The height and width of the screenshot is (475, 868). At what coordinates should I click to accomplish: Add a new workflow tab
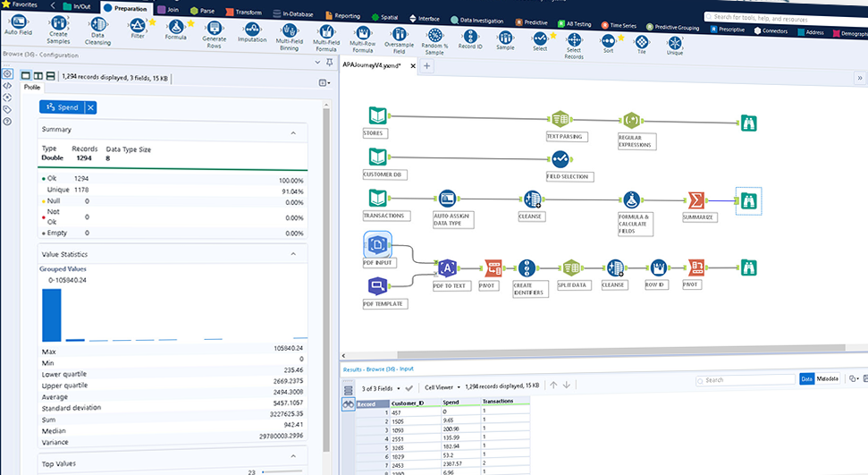[x=426, y=66]
